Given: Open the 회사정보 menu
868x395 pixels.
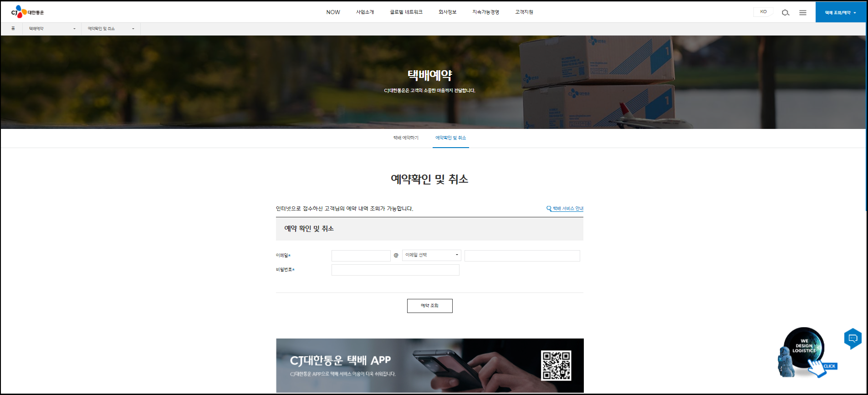Looking at the screenshot, I should tap(447, 12).
